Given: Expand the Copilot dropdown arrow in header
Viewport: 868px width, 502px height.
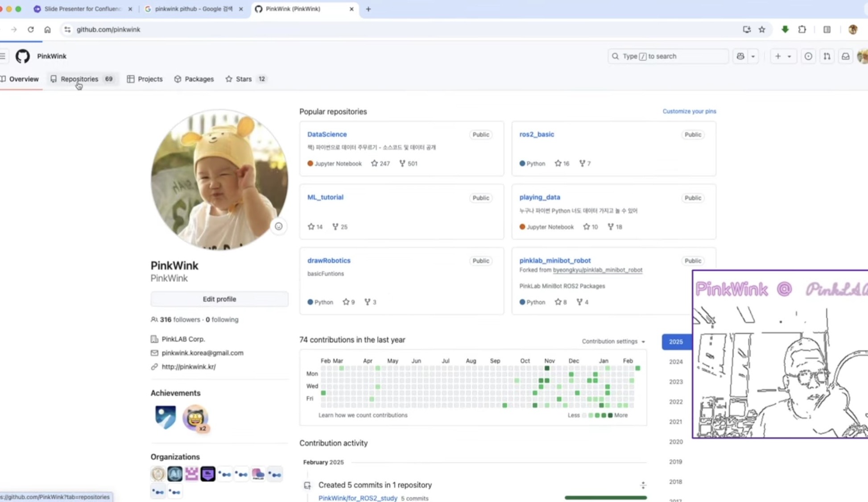Looking at the screenshot, I should (753, 56).
